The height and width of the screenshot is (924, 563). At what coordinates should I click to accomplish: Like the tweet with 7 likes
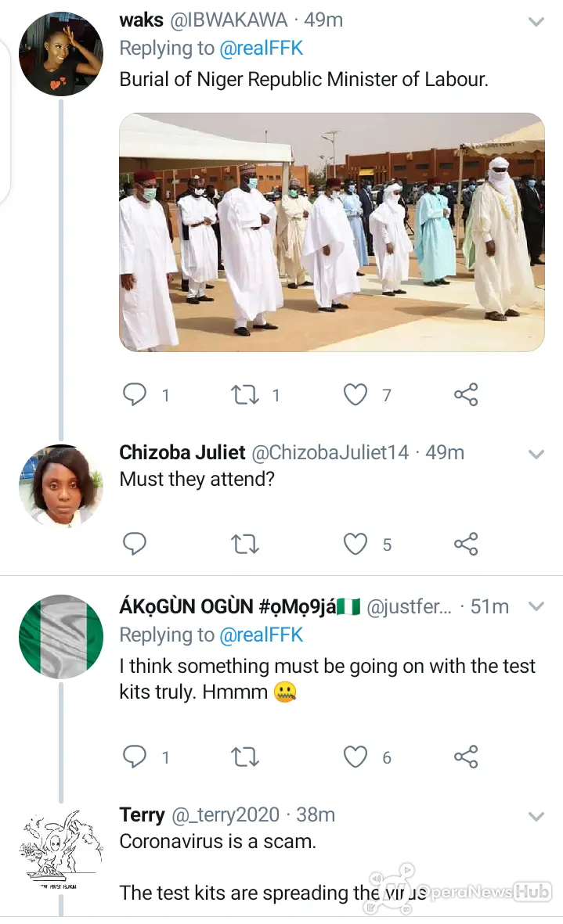coord(355,395)
